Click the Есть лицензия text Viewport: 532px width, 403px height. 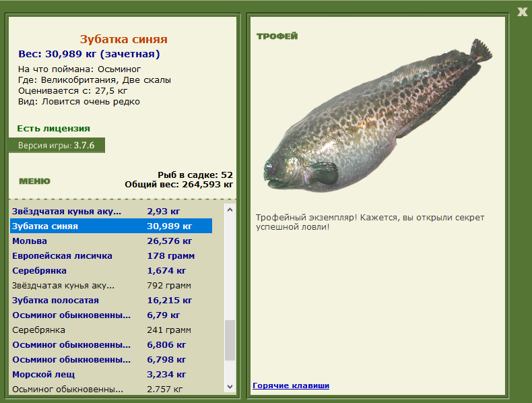pyautogui.click(x=54, y=128)
